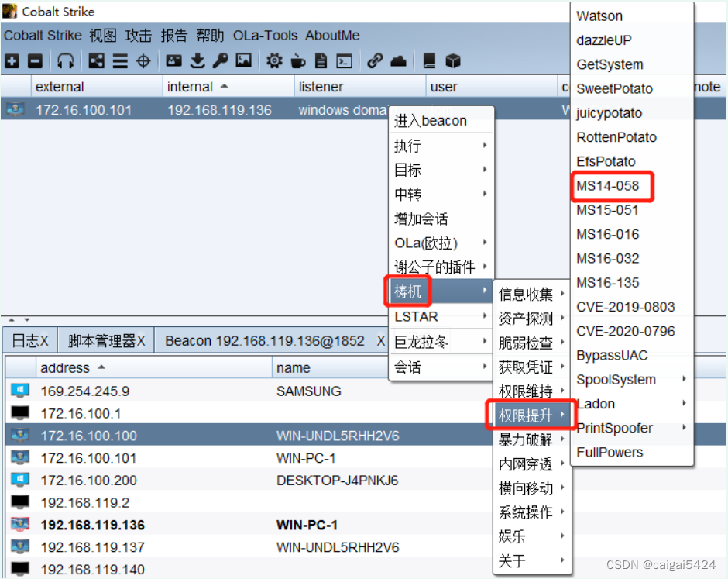Sort sessions by the internal column header
Screen dimensions: 728x579
(x=228, y=87)
